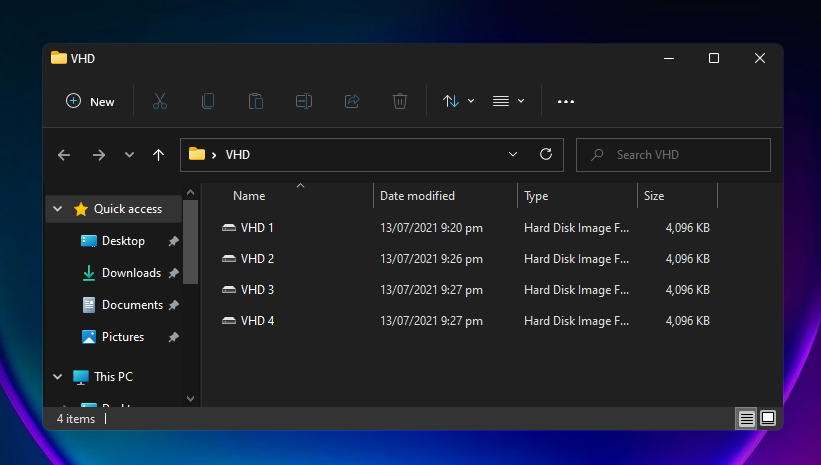
Task: Open the address bar history dropdown
Action: pos(513,155)
